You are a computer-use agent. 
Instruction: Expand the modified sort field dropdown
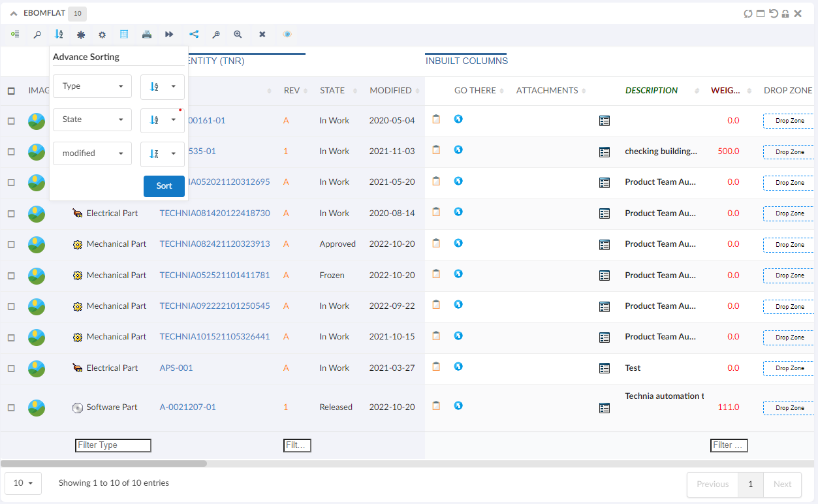(x=92, y=153)
